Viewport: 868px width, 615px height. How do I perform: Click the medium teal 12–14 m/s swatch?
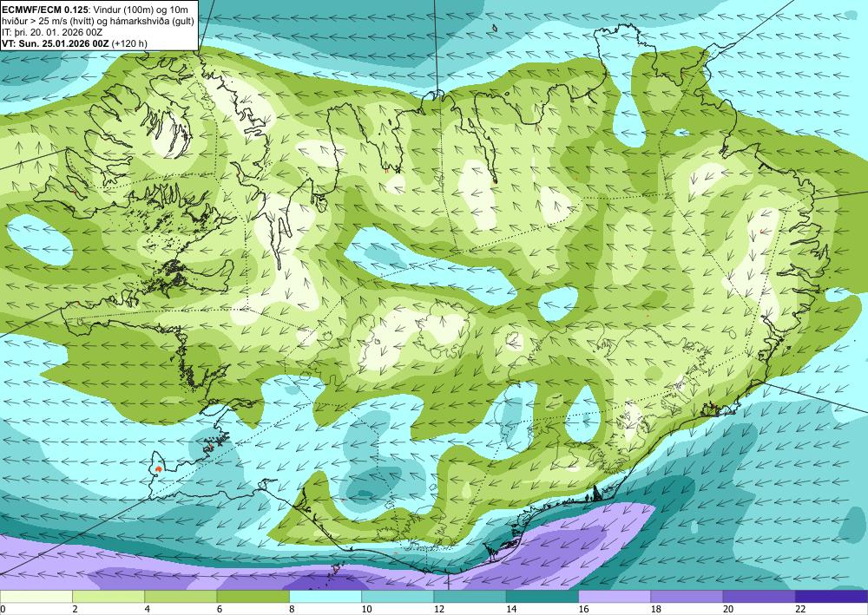pyautogui.click(x=470, y=597)
